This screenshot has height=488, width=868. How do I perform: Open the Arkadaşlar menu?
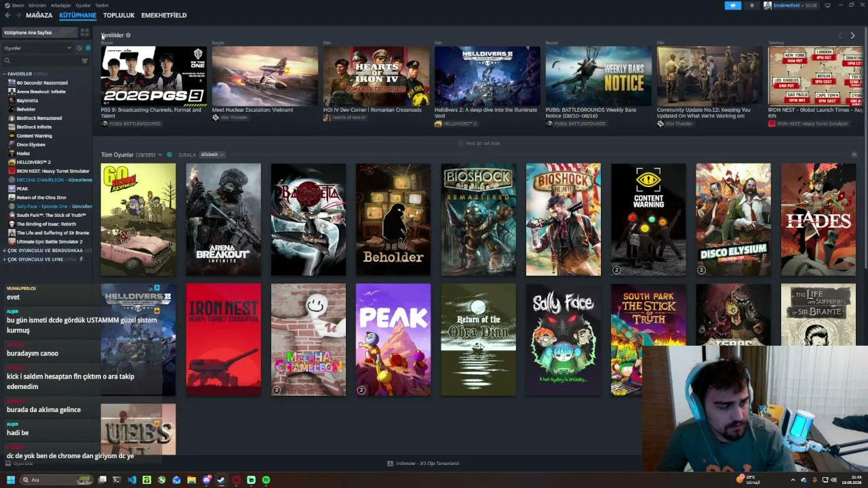click(x=60, y=5)
